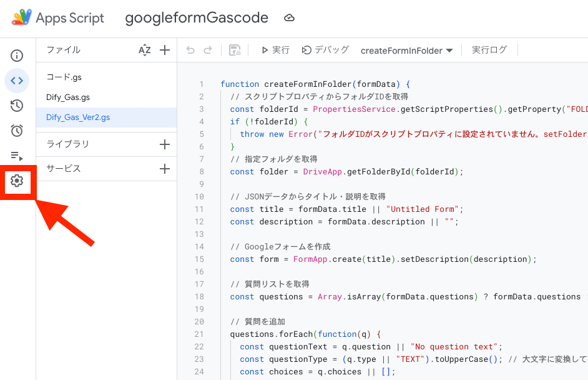Click the ファイル header label
The height and width of the screenshot is (380, 588).
coord(64,50)
